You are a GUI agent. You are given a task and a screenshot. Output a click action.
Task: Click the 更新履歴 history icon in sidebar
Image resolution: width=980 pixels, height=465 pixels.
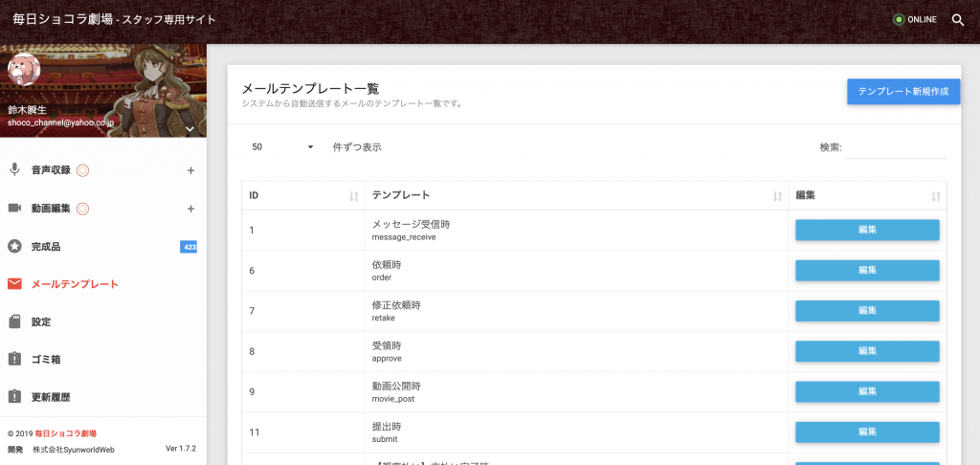tap(14, 397)
